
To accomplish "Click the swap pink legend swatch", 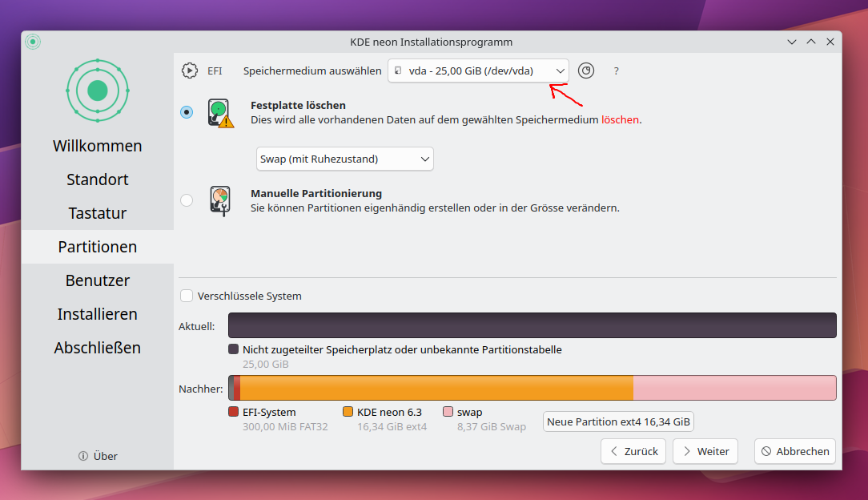I will [x=448, y=411].
